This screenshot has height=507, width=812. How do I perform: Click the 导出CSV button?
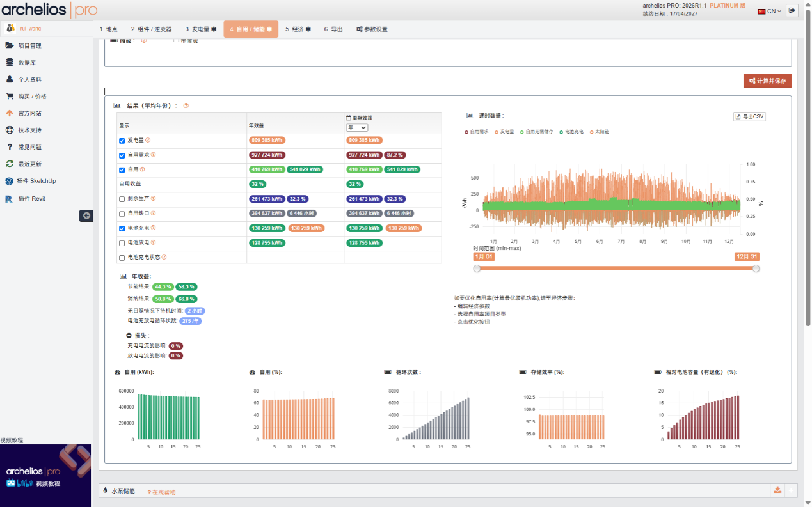pyautogui.click(x=749, y=116)
